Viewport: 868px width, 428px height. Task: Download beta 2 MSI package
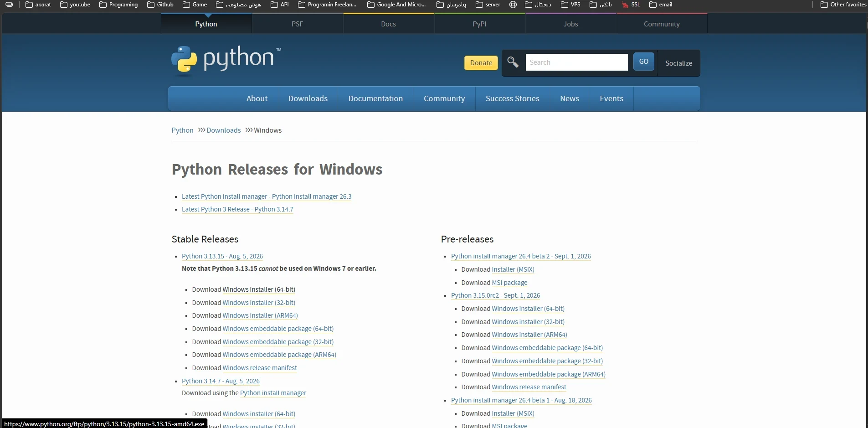(x=509, y=283)
